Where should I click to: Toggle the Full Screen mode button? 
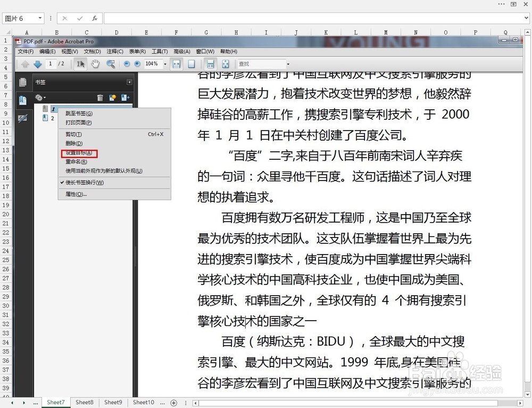pos(225,64)
